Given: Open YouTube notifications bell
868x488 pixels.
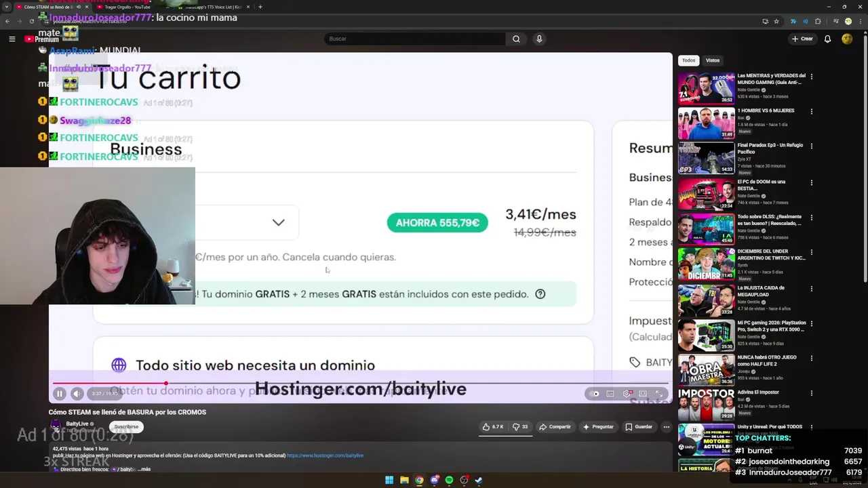Looking at the screenshot, I should point(827,39).
